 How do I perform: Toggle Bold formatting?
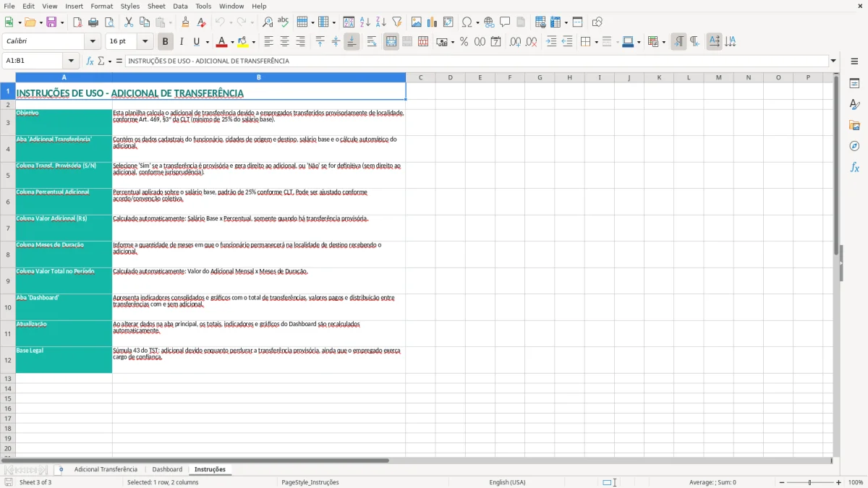click(x=165, y=42)
